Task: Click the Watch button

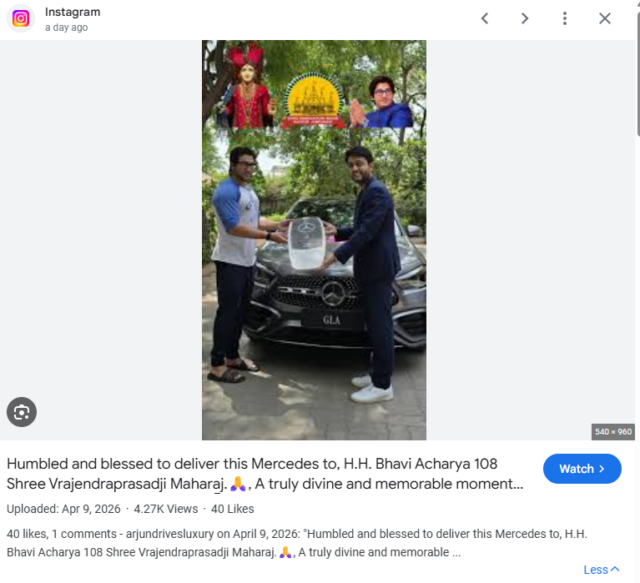Action: click(x=582, y=469)
